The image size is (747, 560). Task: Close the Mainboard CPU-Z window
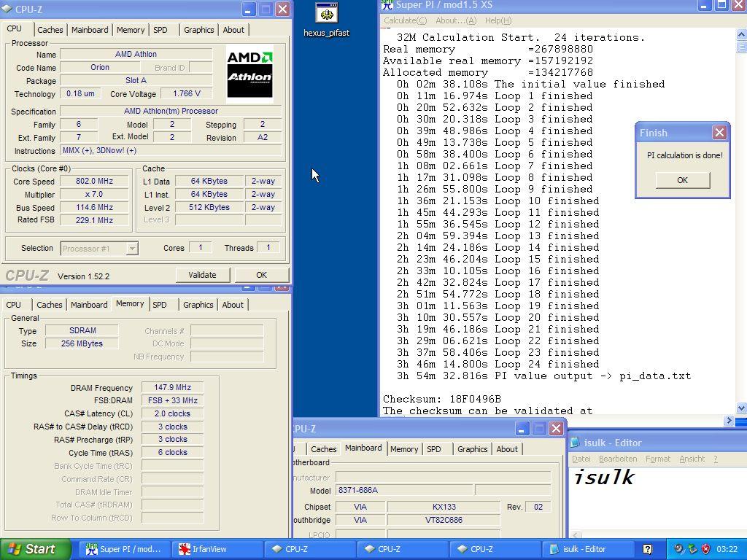pyautogui.click(x=556, y=429)
